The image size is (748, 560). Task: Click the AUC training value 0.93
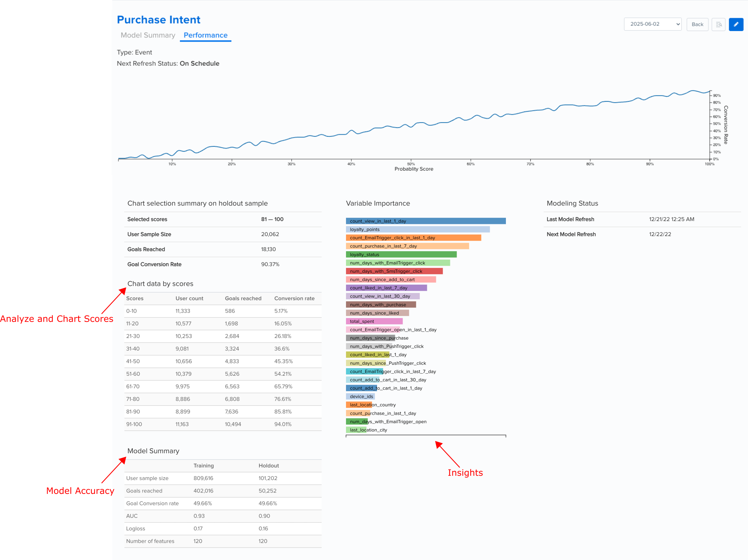199,516
